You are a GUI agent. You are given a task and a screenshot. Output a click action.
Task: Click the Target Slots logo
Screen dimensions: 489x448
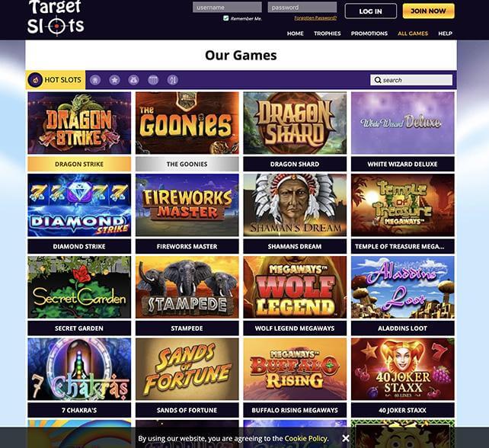[x=56, y=18]
